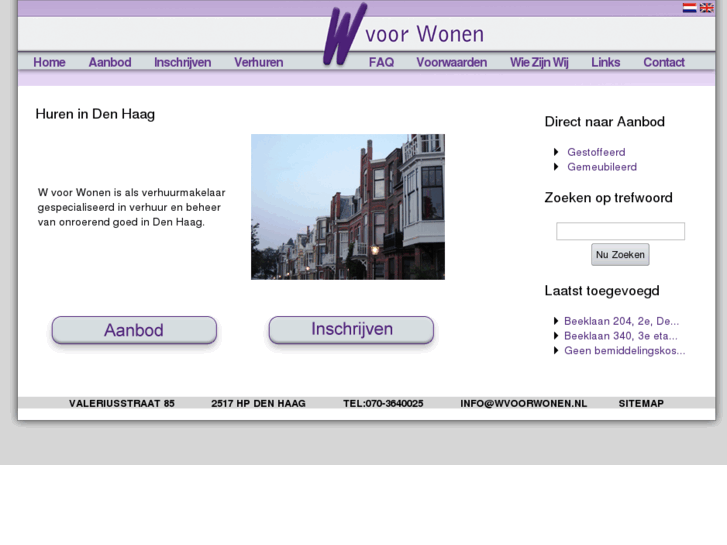Open the SITEMAP footer link

click(x=641, y=404)
